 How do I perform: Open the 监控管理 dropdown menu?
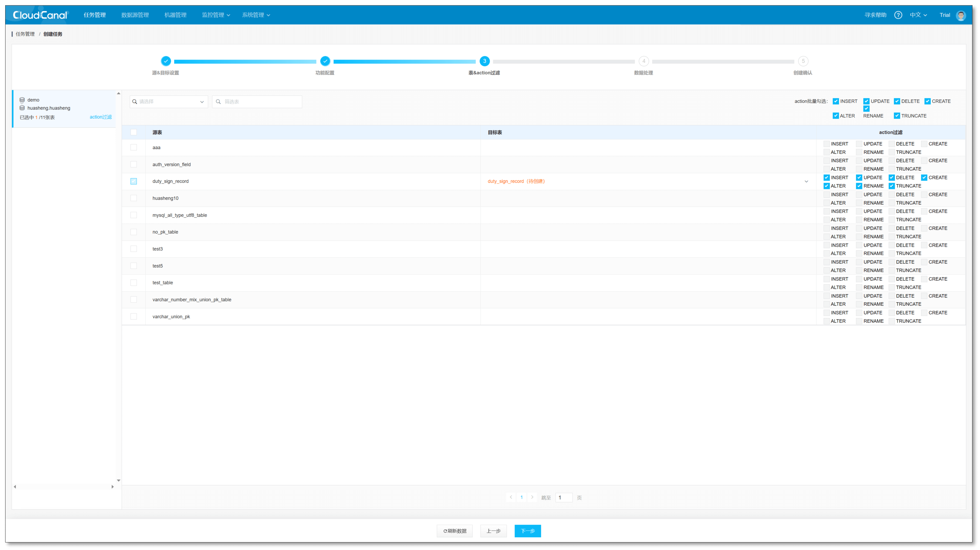pyautogui.click(x=216, y=15)
